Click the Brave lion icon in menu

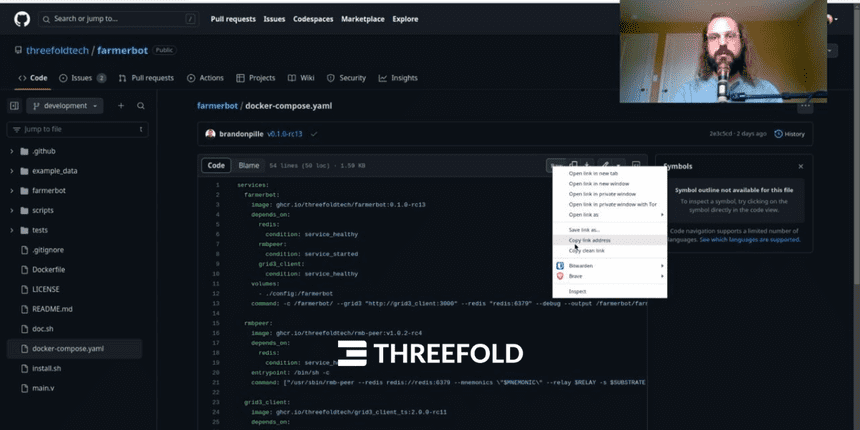pos(560,276)
